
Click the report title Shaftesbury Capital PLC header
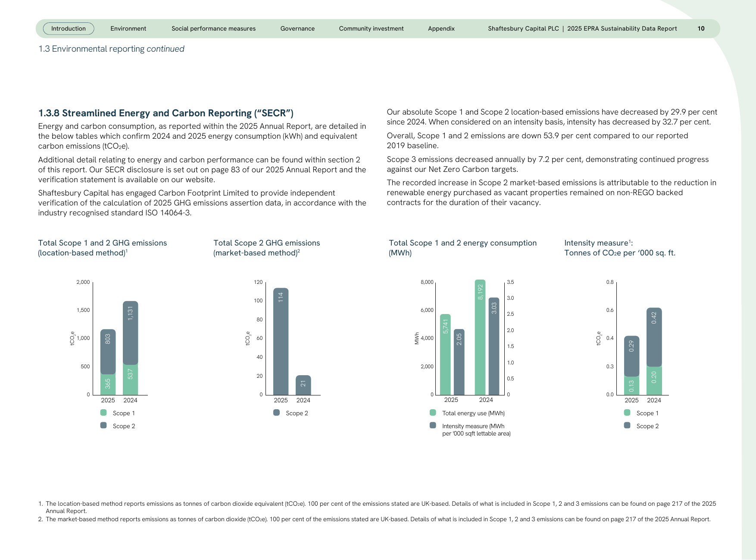(582, 28)
